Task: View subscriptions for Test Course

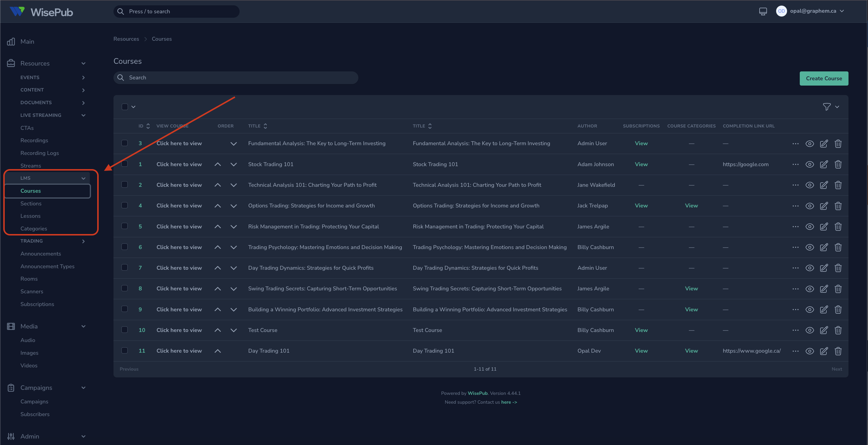Action: (641, 330)
